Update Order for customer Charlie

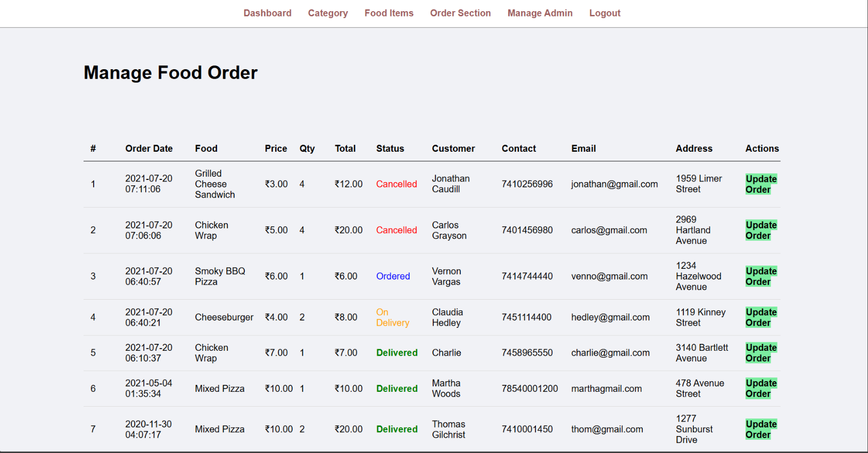[x=761, y=353]
